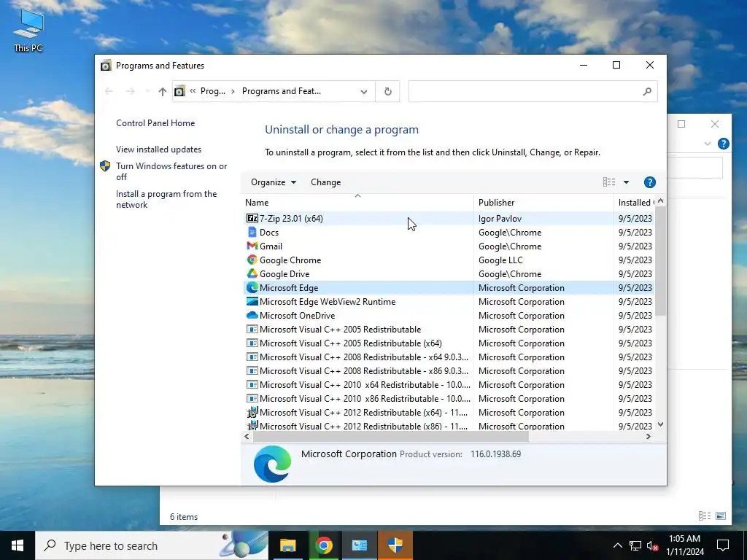
Task: Sort by the Name column header
Action: coord(357,203)
